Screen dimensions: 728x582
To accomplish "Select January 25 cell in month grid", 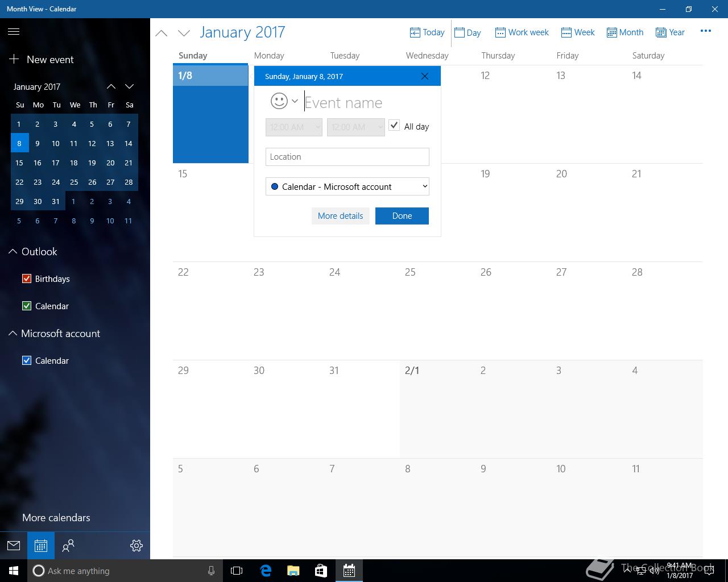I will 437,311.
